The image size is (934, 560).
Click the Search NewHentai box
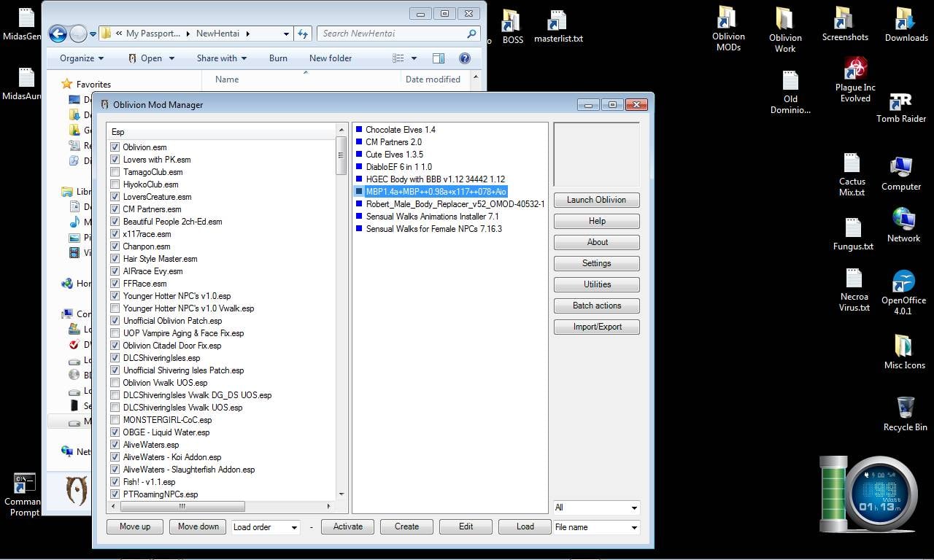click(x=398, y=33)
